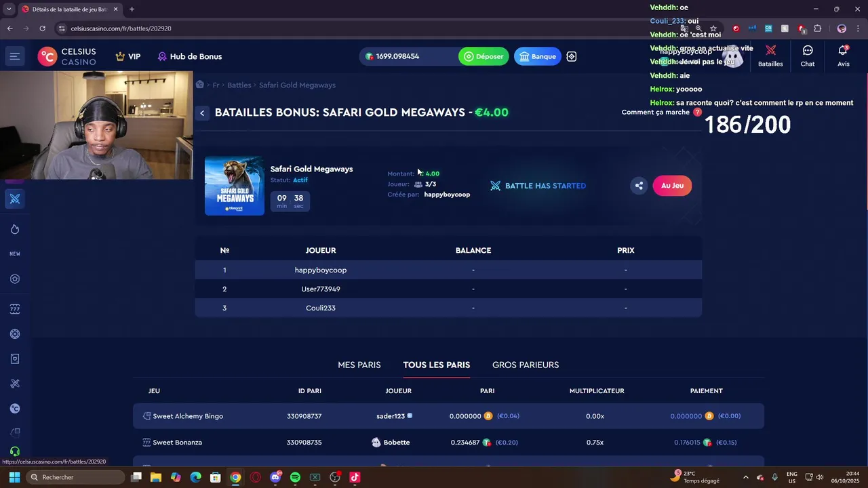Bookmark page with star icon

coord(713,28)
